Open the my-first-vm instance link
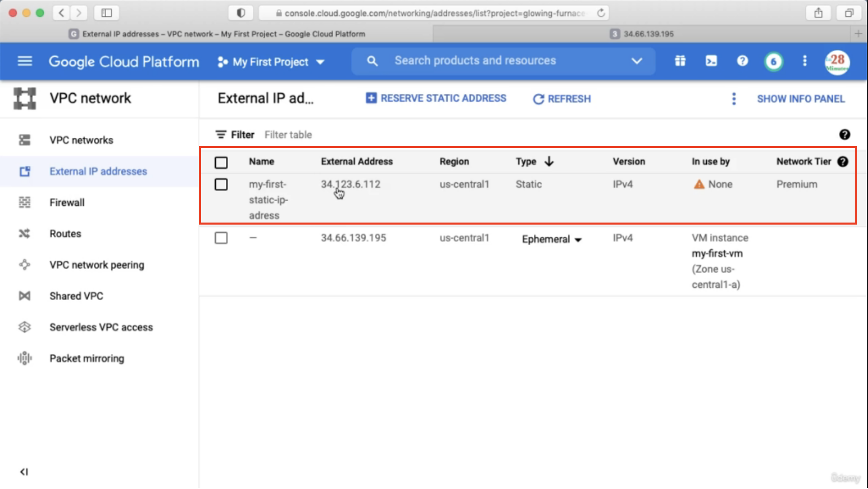The image size is (868, 489). click(x=717, y=254)
